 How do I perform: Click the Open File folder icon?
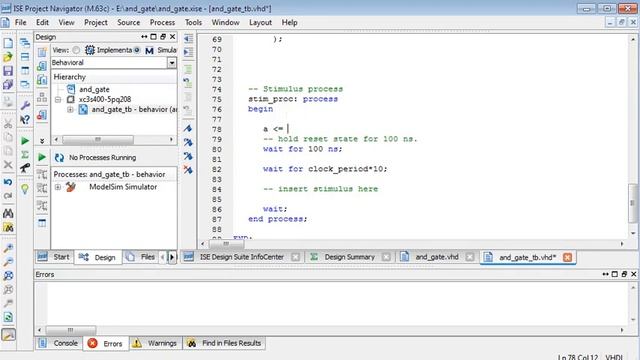[x=8, y=57]
